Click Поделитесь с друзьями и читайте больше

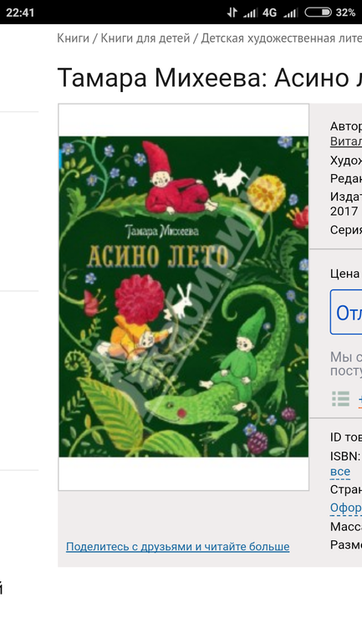click(178, 547)
